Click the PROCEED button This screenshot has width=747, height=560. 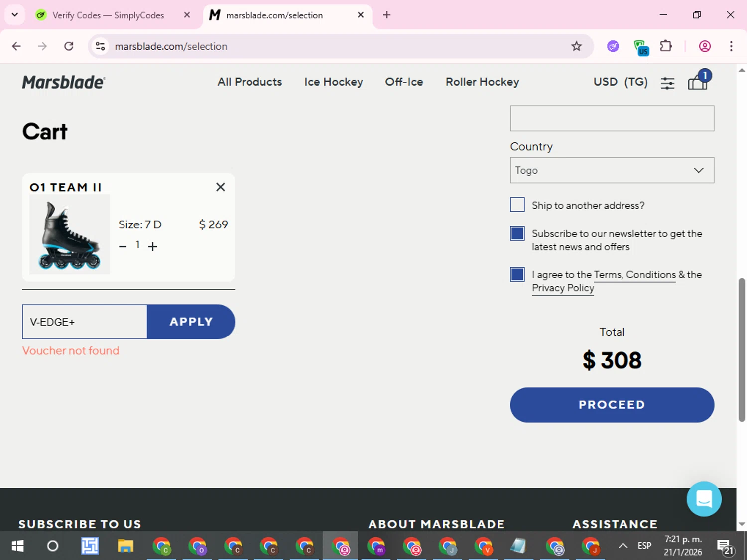coord(612,405)
